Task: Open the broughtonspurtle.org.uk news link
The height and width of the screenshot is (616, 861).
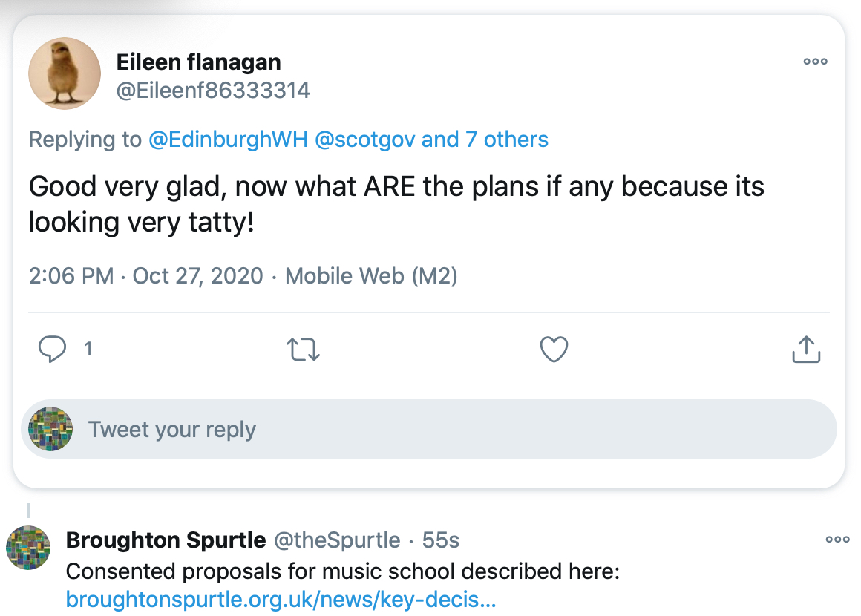Action: coord(281,600)
